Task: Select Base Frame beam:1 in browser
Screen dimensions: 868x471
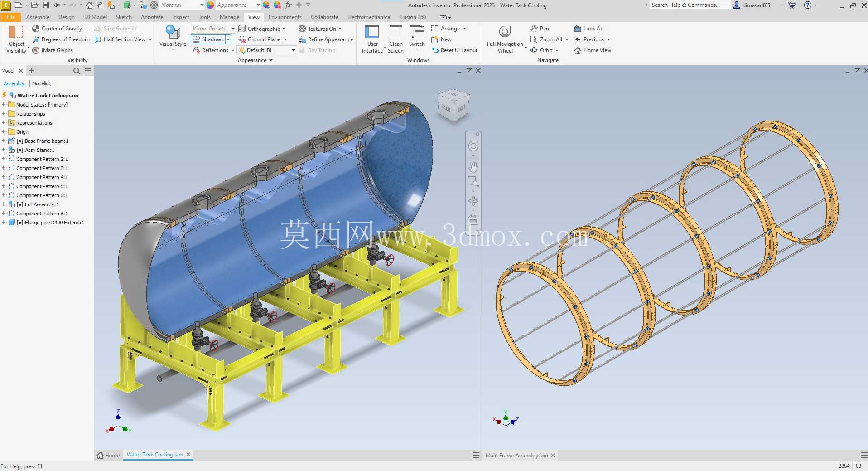Action: pyautogui.click(x=42, y=141)
